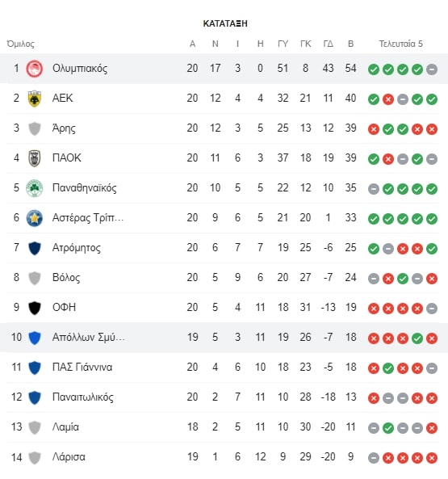448x479 pixels.
Task: Click the Άρης gray shield icon
Action: pyautogui.click(x=35, y=128)
